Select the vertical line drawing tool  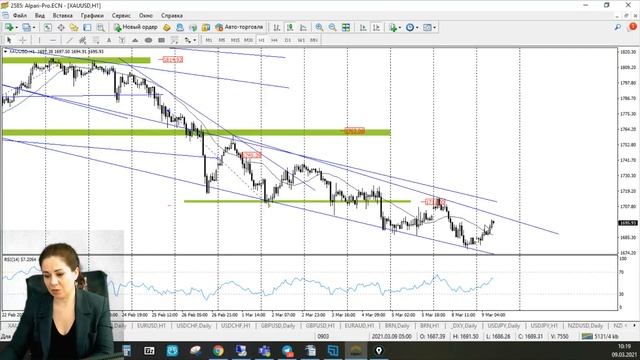point(40,40)
